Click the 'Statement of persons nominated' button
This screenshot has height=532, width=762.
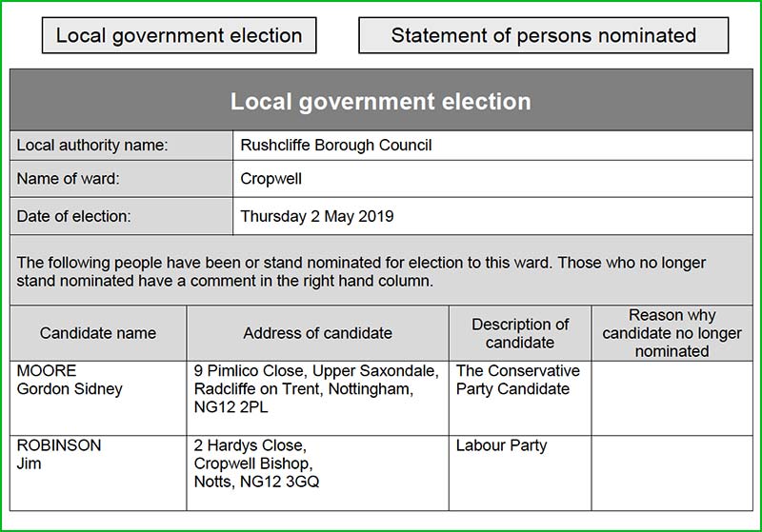tap(543, 36)
